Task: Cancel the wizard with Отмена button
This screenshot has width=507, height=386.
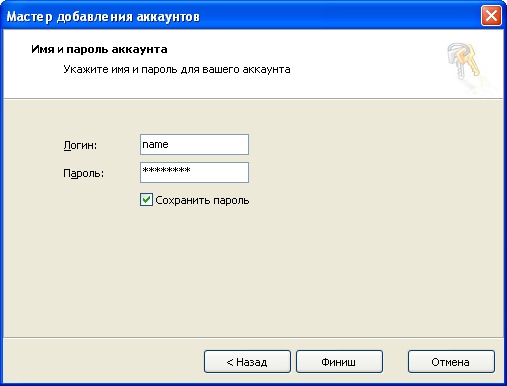Action: pyautogui.click(x=451, y=362)
